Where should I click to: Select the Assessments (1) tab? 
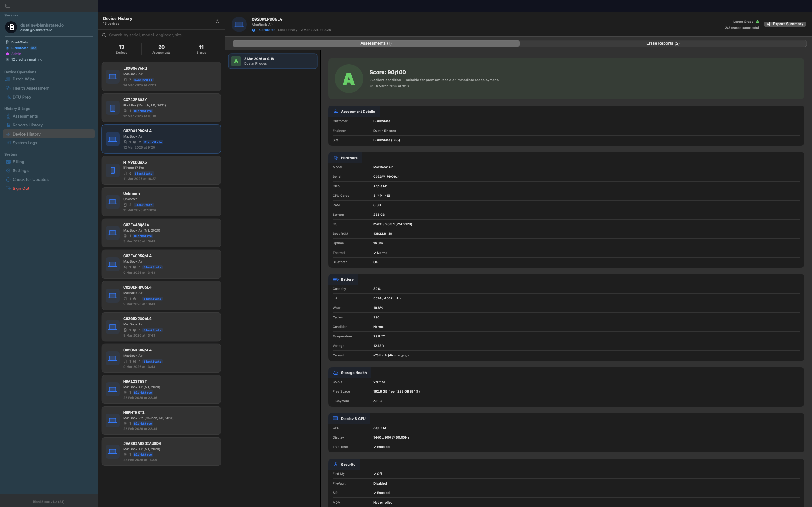(376, 43)
